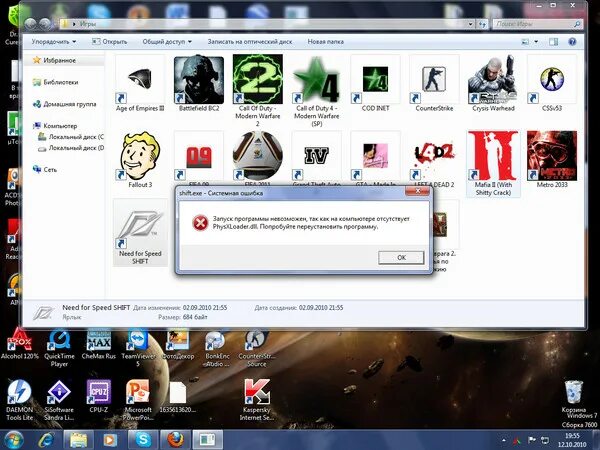Image resolution: width=600 pixels, height=450 pixels.
Task: Select the FIFA soccer ball shortcut icon
Action: [x=258, y=156]
